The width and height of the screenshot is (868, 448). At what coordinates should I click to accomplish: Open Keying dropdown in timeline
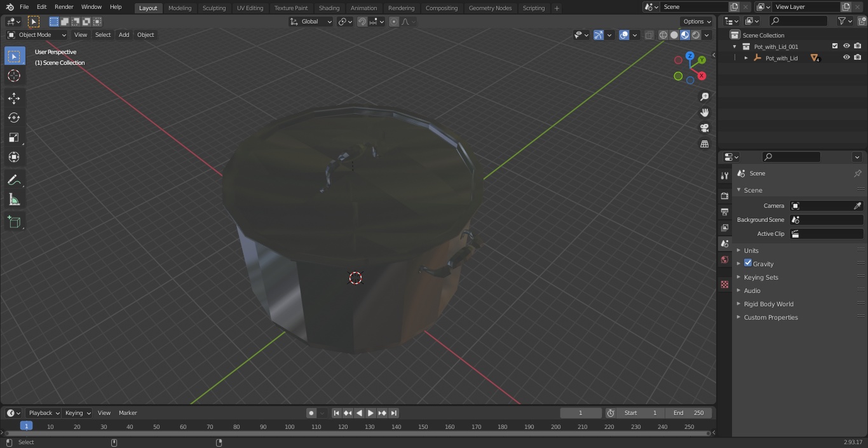pyautogui.click(x=77, y=413)
